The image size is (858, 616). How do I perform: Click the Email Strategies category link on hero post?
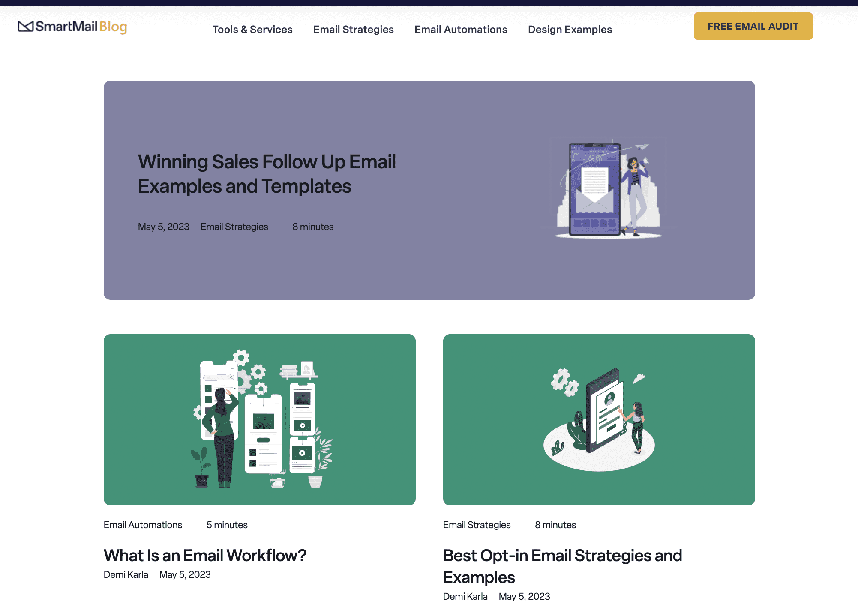[234, 227]
